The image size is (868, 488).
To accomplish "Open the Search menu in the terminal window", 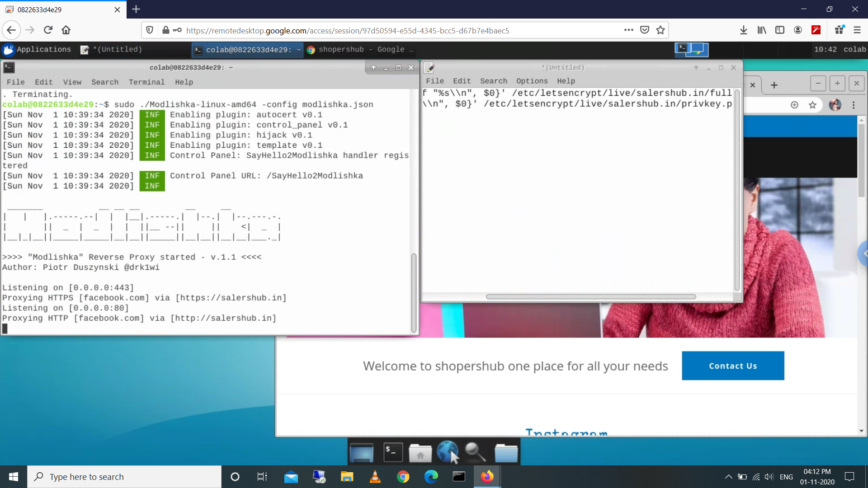I will (x=105, y=82).
